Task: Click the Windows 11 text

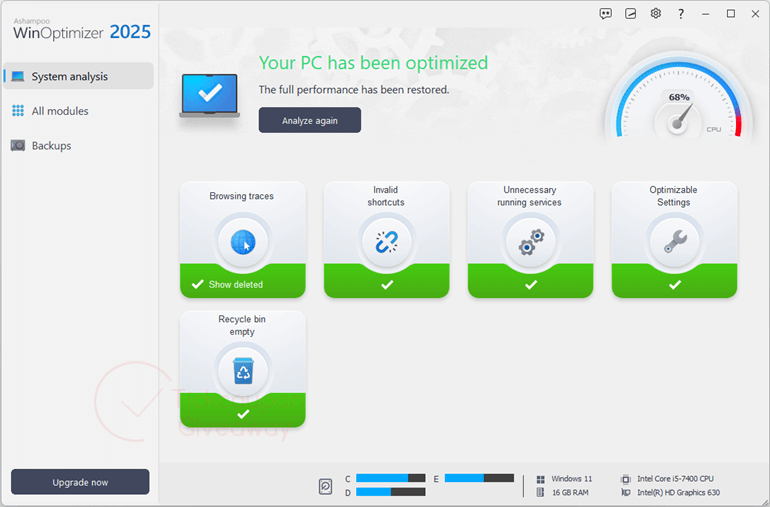Action: pos(572,479)
